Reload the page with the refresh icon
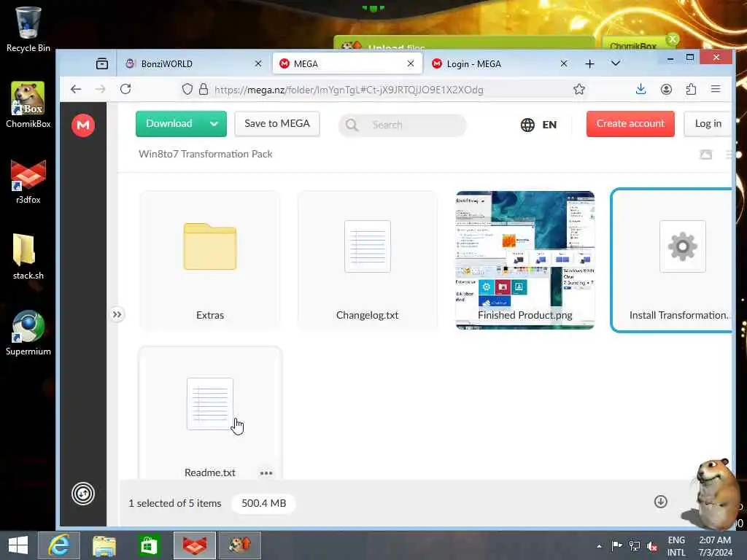747x560 pixels. [125, 89]
